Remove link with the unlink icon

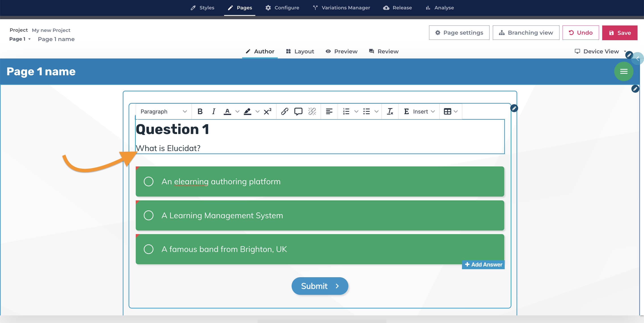pos(312,111)
